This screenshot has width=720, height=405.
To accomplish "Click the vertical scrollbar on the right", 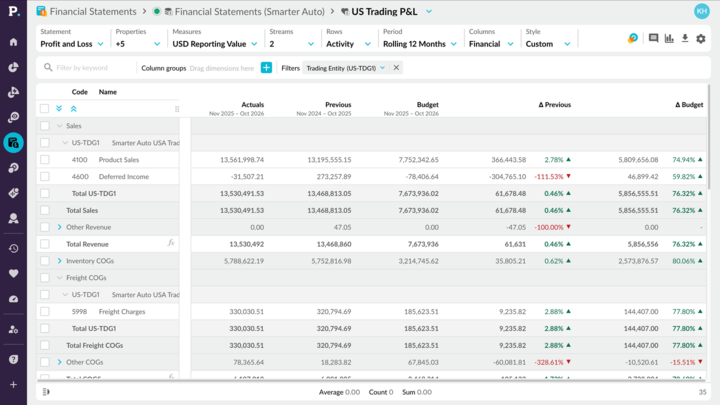I will 709,138.
